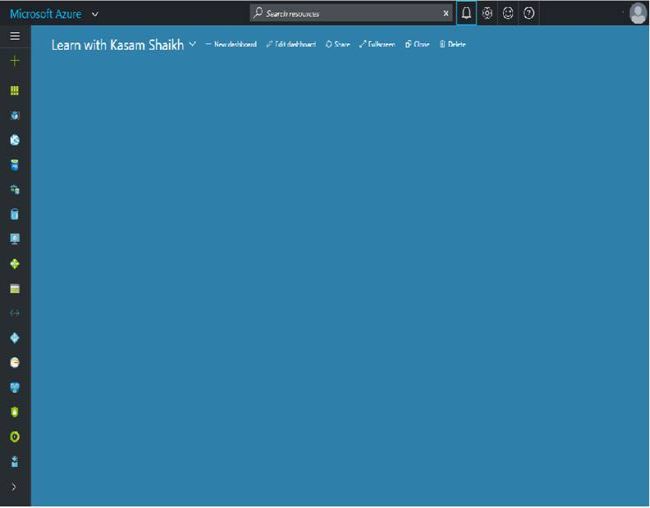Click the sidebar icon below SQL databases
650x508 pixels.
click(15, 190)
